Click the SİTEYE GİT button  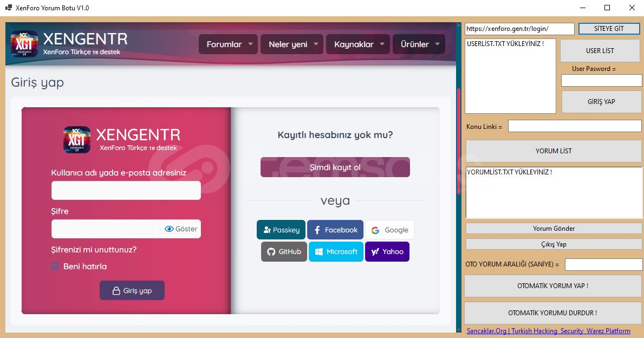(609, 29)
